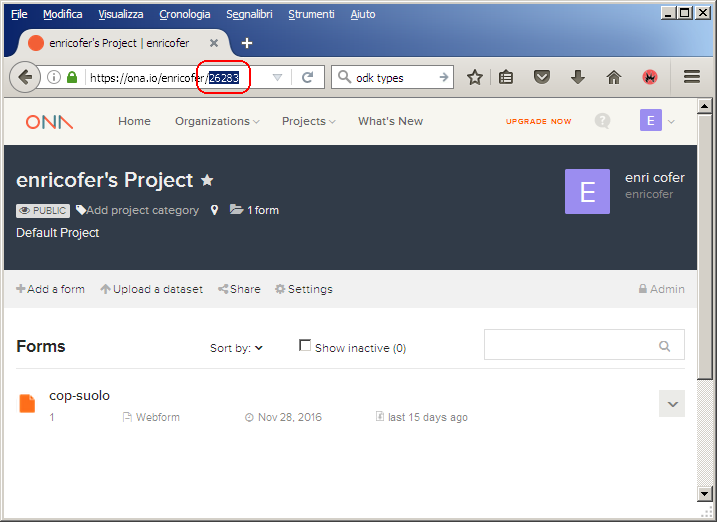Click the orange cop-suolo form icon

[x=27, y=404]
